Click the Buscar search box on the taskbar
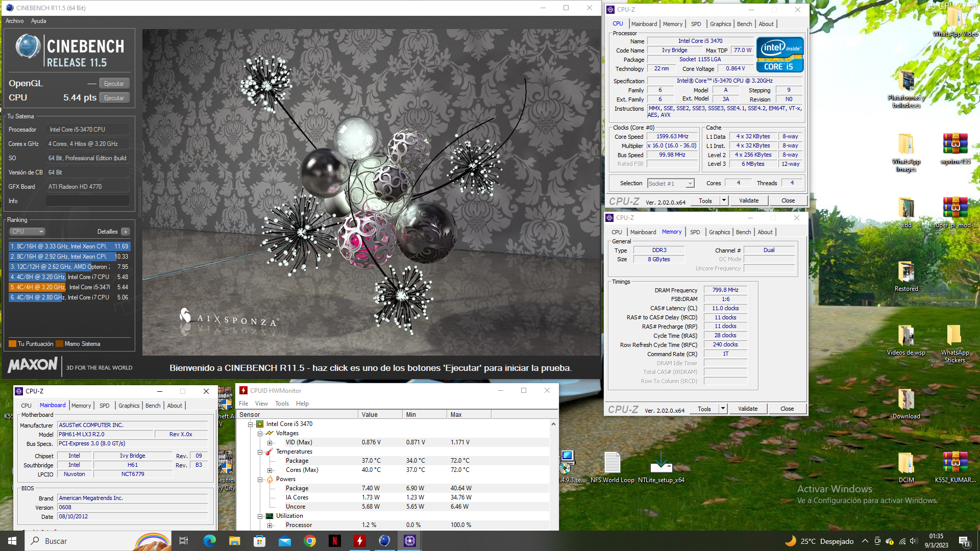Image resolution: width=980 pixels, height=551 pixels. pyautogui.click(x=99, y=541)
